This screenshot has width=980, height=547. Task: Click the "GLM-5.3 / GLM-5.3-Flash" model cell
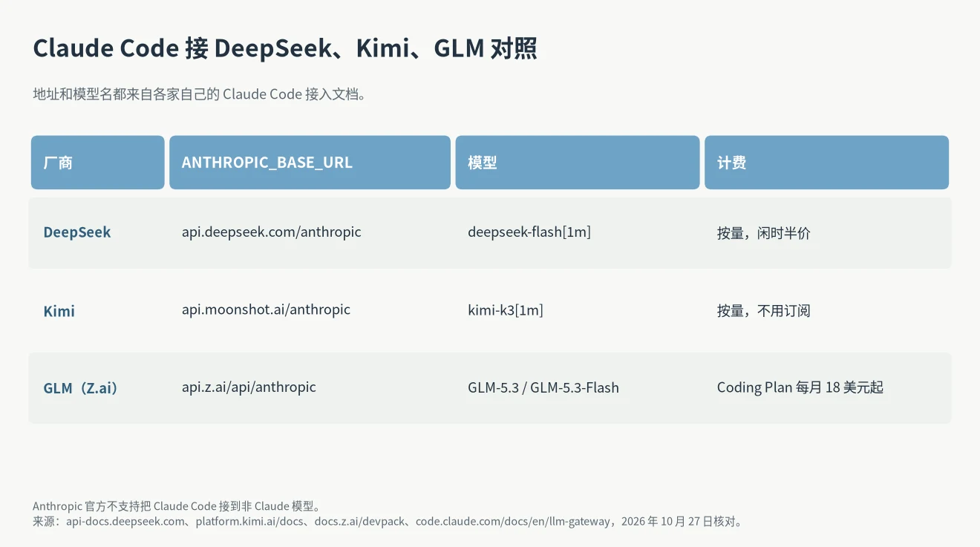point(543,387)
